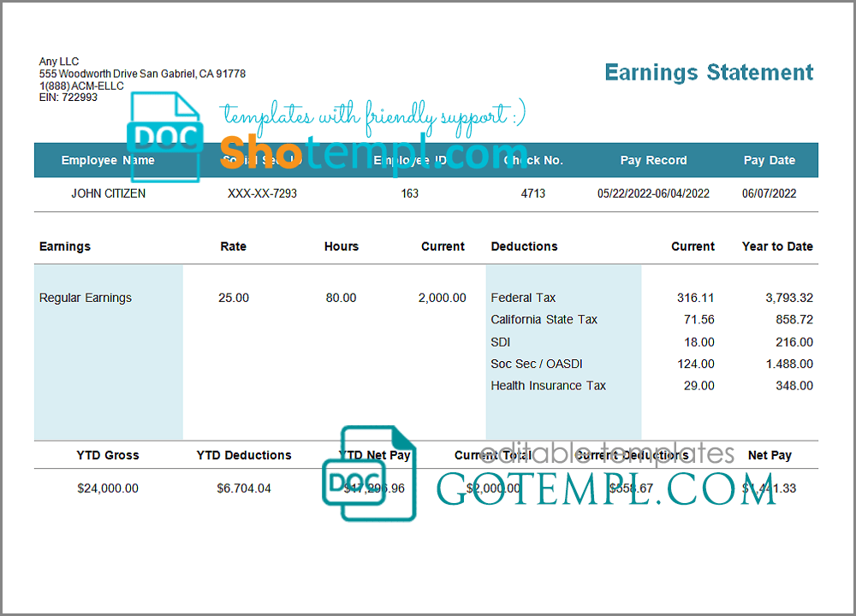Click the Shotempl DOC file icon

point(164,137)
